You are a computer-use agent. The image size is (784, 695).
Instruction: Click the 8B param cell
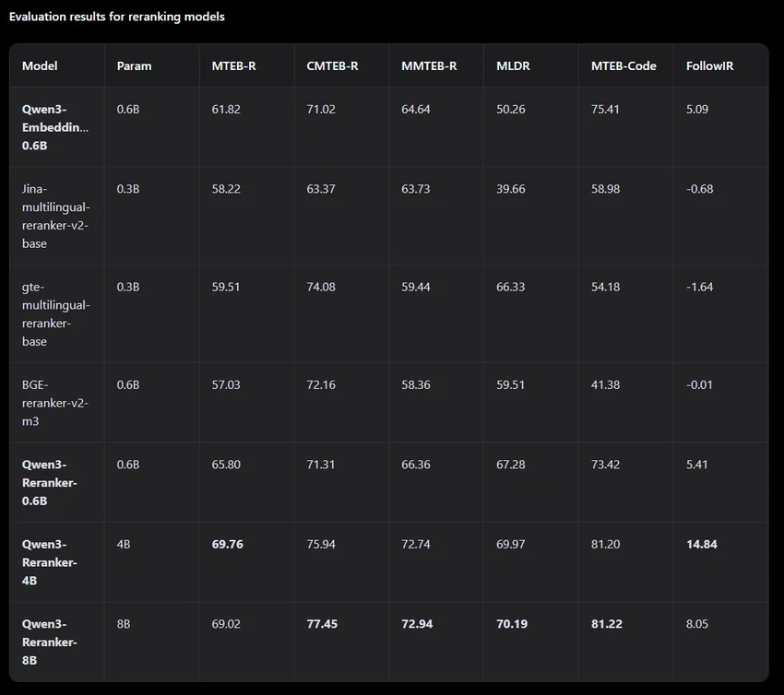[x=124, y=624]
